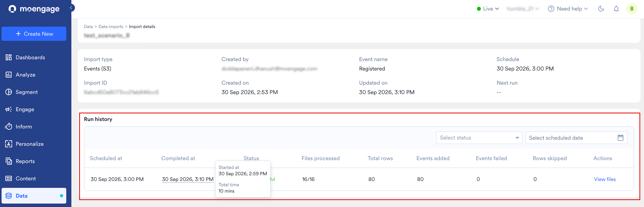
Task: Click scheduled time 30 Sep 2026, 3:00 PM
Action: tap(117, 179)
